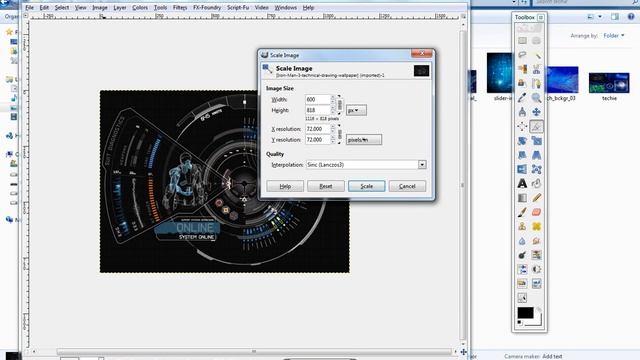This screenshot has width=640, height=360.
Task: Select the Scissors Select tool
Action: coord(536,69)
